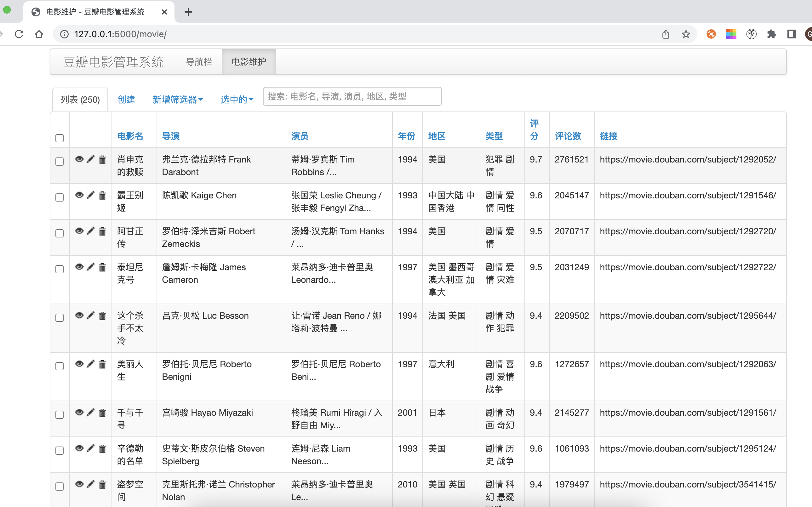Viewport: 812px width, 507px height.
Task: Switch to the 列表 (250) tab
Action: pos(80,100)
